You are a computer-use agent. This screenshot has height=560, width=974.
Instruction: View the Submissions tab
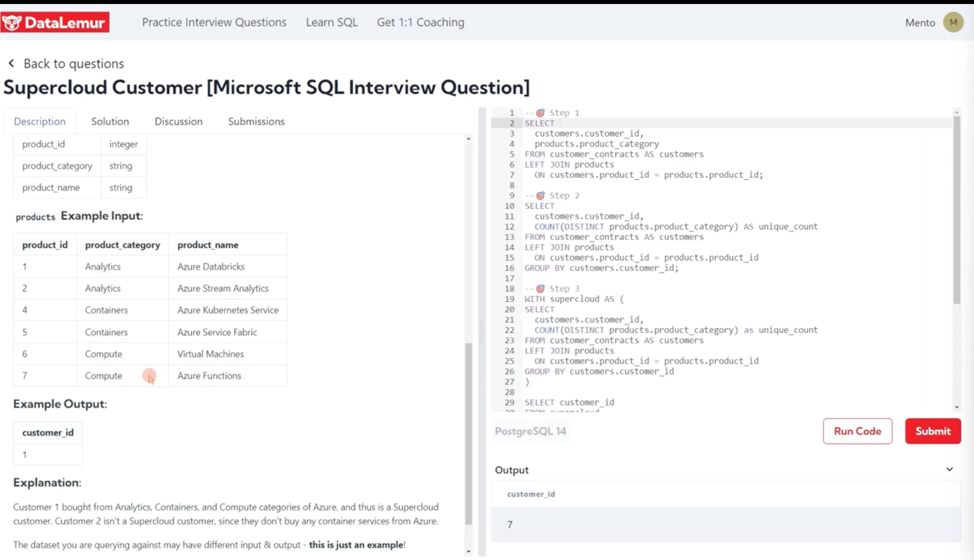[x=256, y=121]
